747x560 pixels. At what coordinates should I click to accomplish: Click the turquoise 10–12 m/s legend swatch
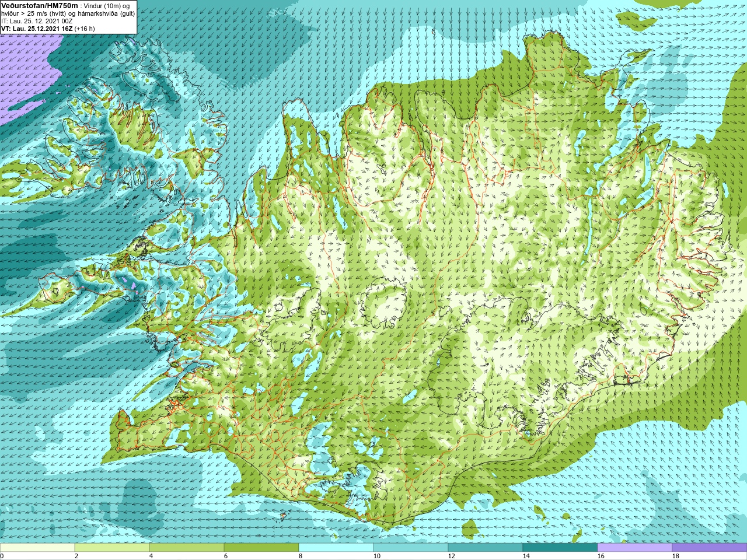(411, 548)
